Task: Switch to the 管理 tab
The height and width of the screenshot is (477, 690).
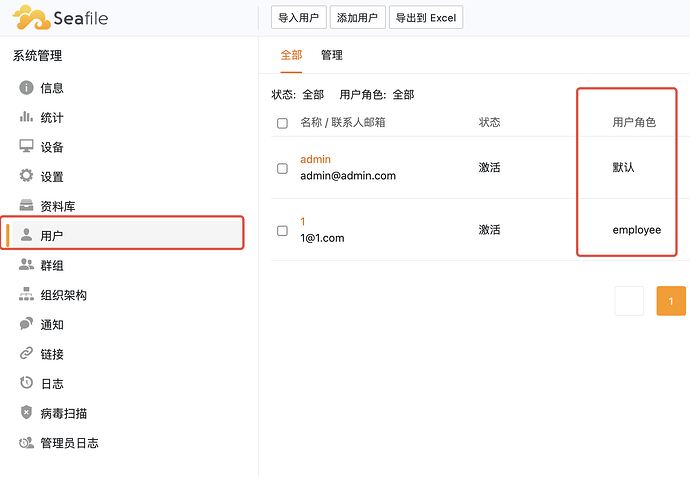Action: [x=331, y=55]
